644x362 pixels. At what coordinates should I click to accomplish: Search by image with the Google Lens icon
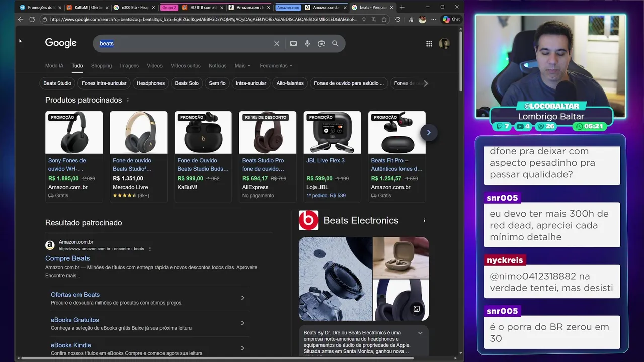[321, 44]
